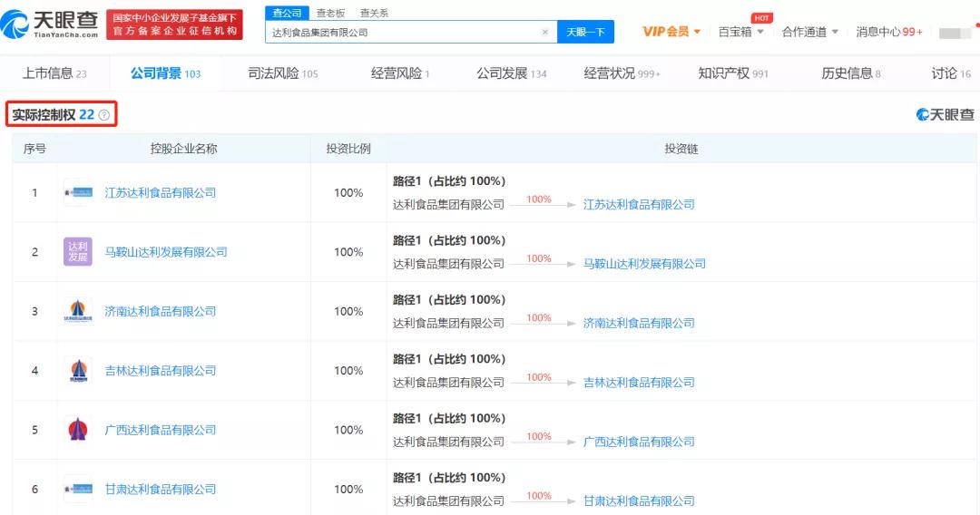Clear search box with the × icon
The width and height of the screenshot is (980, 515).
[545, 32]
